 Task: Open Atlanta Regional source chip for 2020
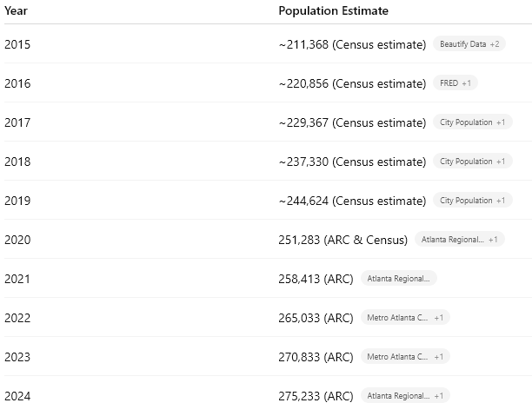pos(460,240)
